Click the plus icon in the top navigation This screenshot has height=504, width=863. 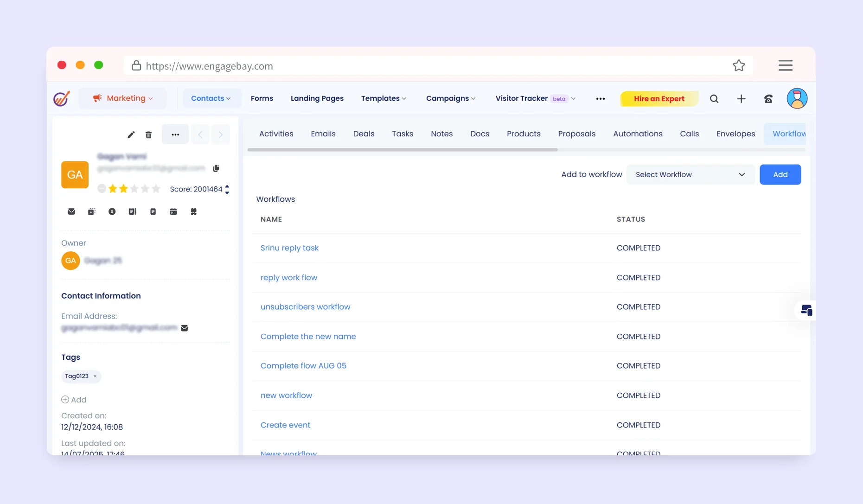(741, 99)
